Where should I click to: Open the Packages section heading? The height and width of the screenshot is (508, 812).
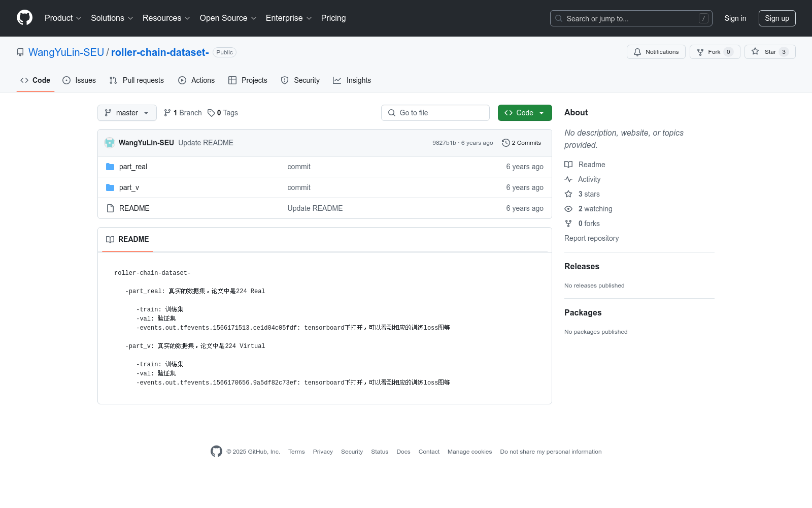(x=583, y=313)
